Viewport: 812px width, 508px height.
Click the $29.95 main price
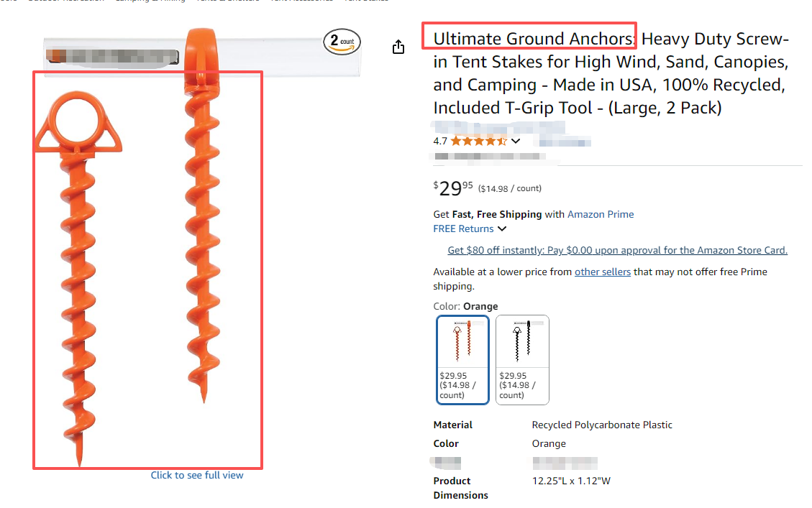453,189
